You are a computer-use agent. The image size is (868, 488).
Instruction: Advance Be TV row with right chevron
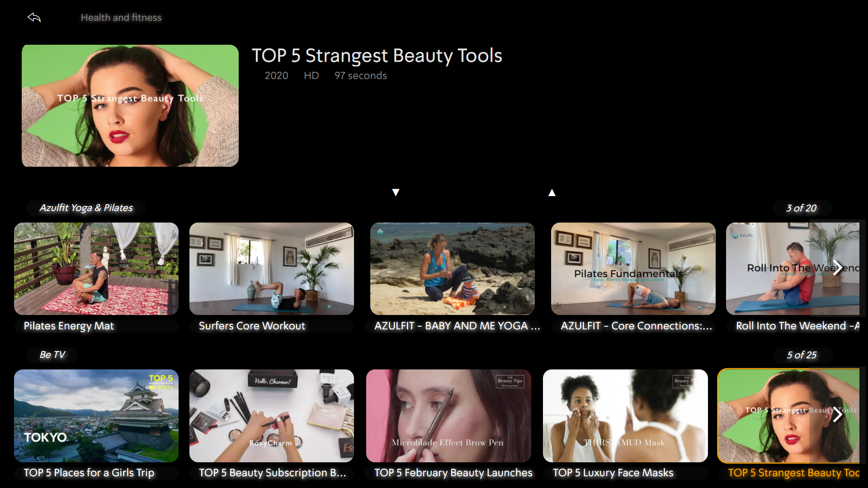pos(837,414)
